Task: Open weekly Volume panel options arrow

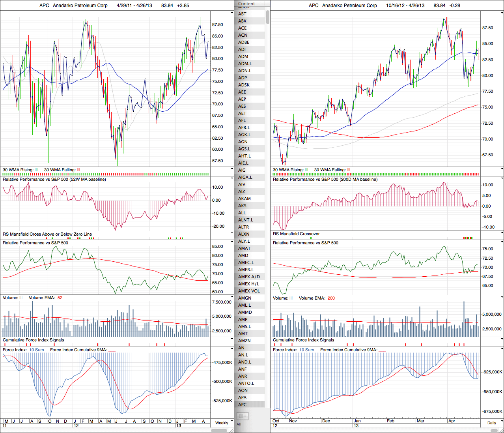Action: (x=232, y=297)
